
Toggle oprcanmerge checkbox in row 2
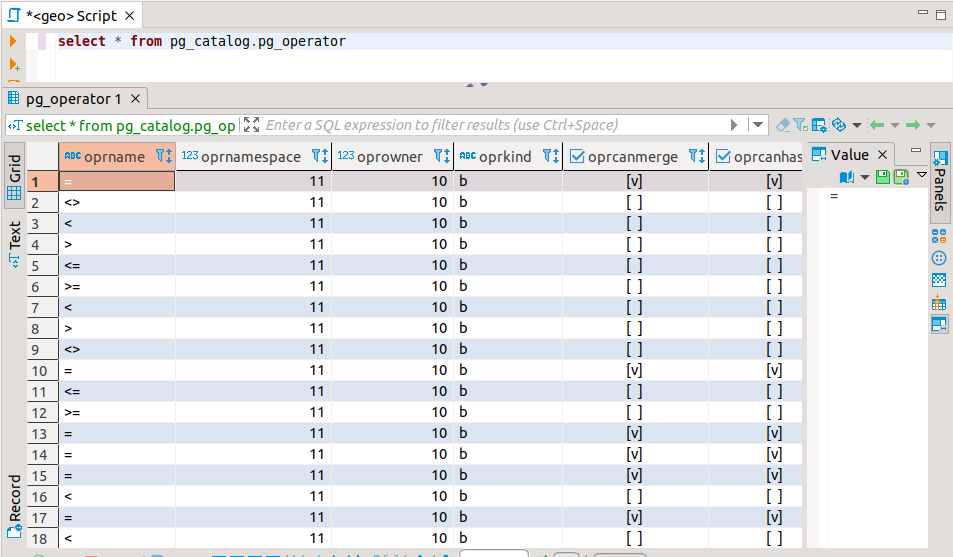634,202
